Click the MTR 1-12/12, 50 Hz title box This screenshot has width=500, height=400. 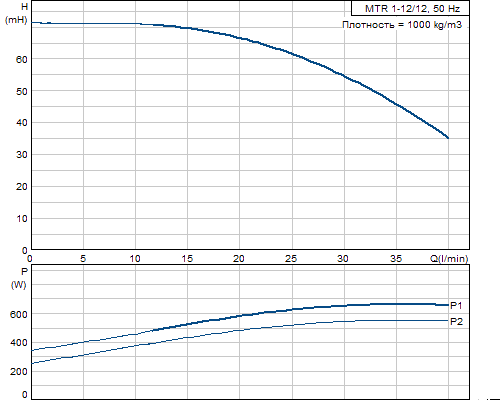coord(410,8)
